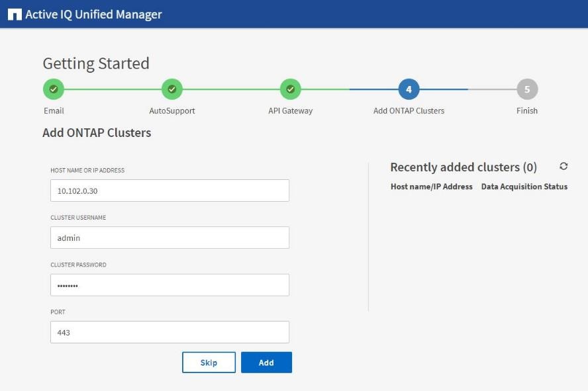
Task: Click the CLUSTER USERNAME label
Action: pos(78,217)
